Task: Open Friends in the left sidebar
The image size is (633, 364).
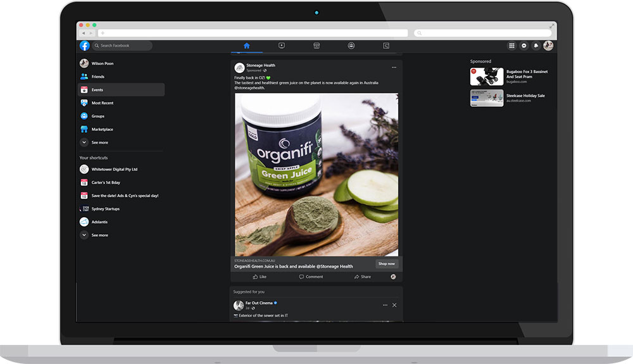Action: [x=97, y=77]
